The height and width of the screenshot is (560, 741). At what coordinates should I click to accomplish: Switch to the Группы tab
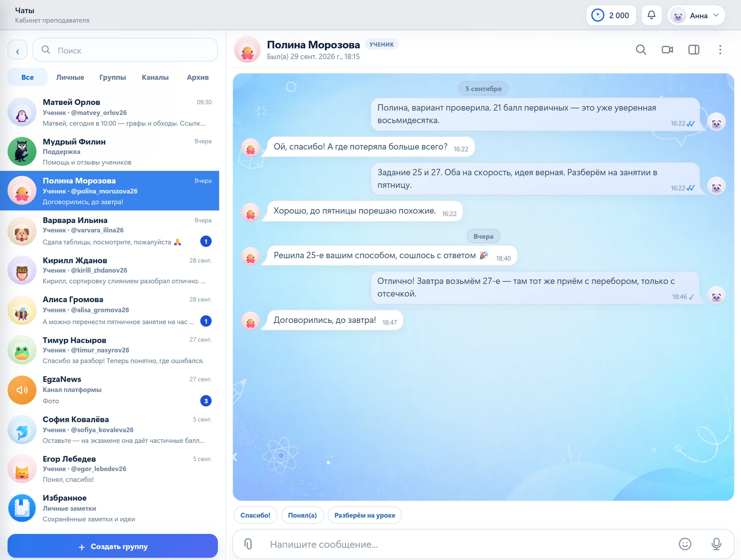coord(113,77)
